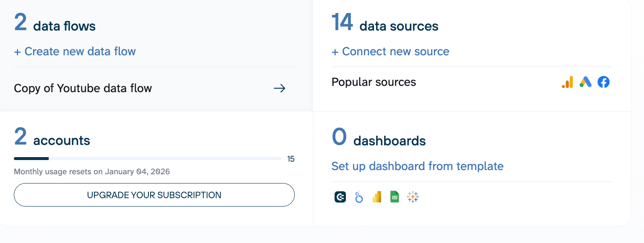644x243 pixels.
Task: Open the Copy of Youtube data flow entry
Action: click(83, 88)
